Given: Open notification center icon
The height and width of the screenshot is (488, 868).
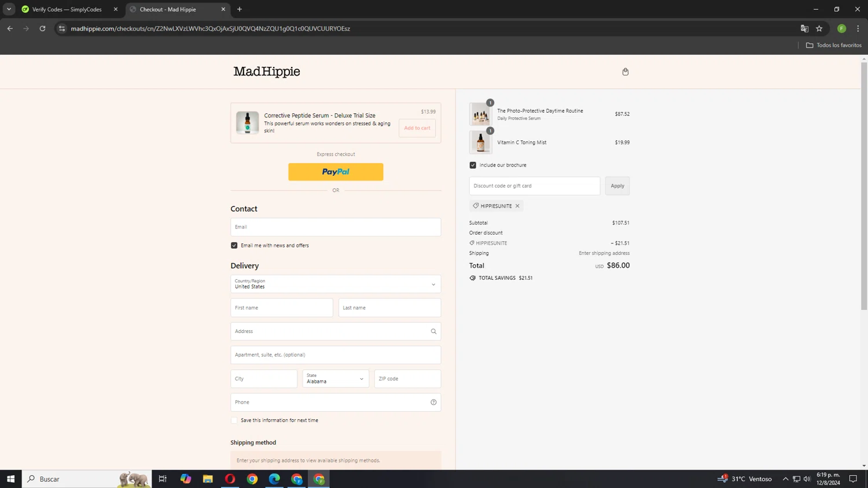Looking at the screenshot, I should 853,479.
